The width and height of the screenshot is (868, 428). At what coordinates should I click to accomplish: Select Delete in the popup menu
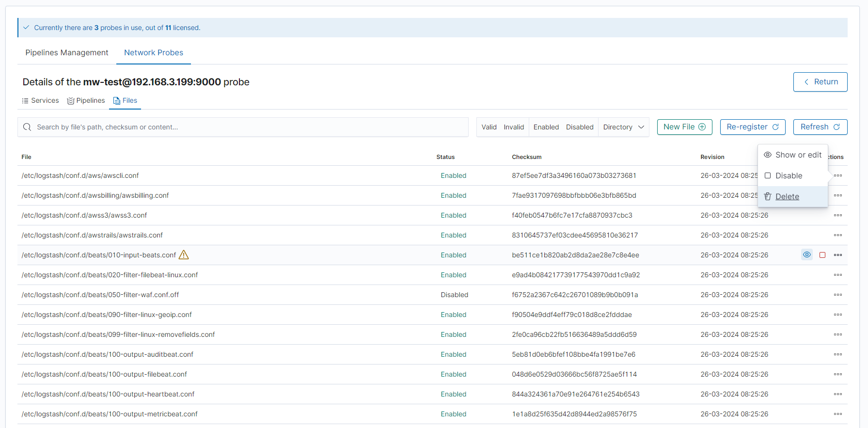(787, 197)
